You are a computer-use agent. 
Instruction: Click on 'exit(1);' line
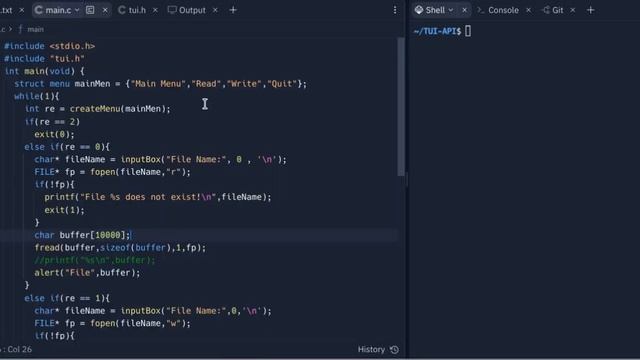click(64, 210)
